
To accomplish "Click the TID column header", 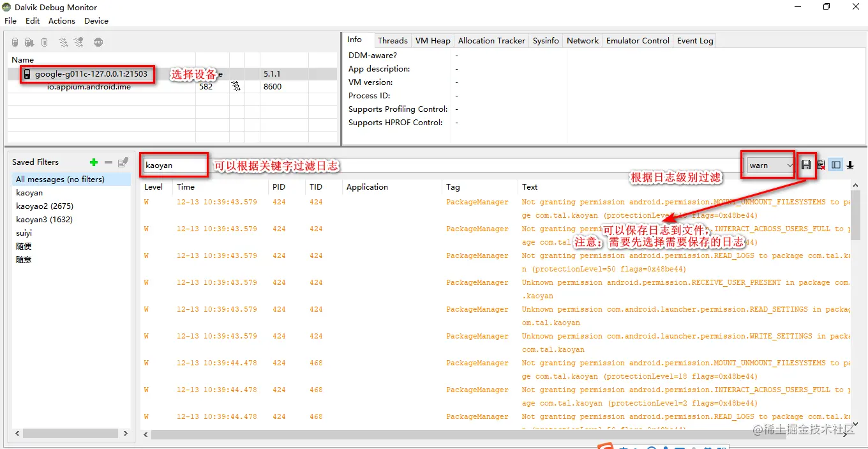I will tap(324, 187).
